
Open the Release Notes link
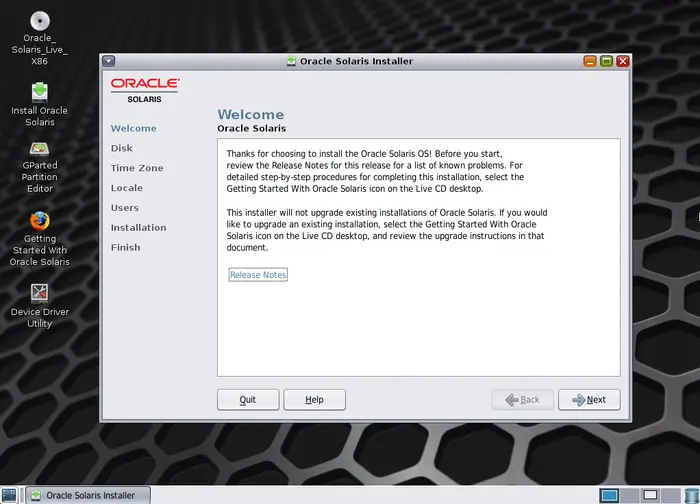coord(258,275)
